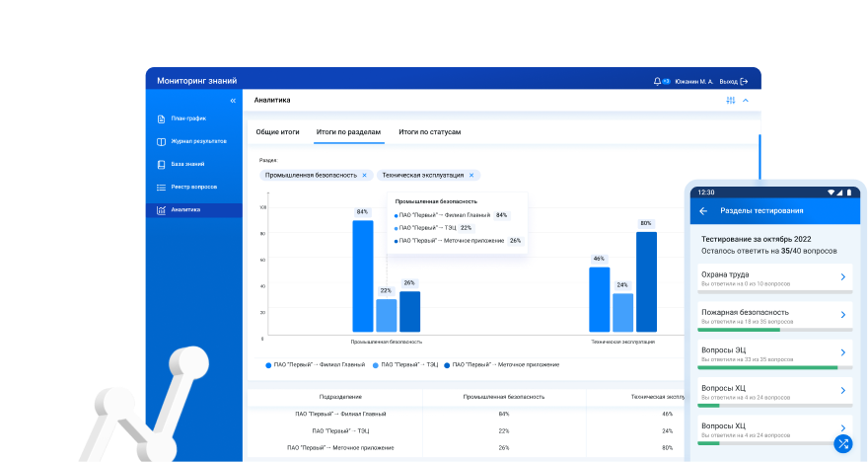Click table row ПАО "Первый" → Меточное приложение
The height and width of the screenshot is (462, 868).
(x=465, y=447)
